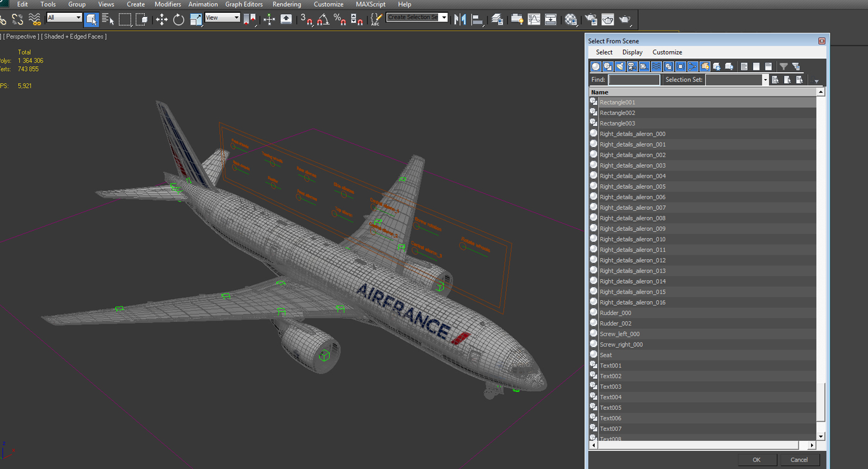Viewport: 868px width, 469px height.
Task: Open Rendered Frame Window
Action: point(608,19)
